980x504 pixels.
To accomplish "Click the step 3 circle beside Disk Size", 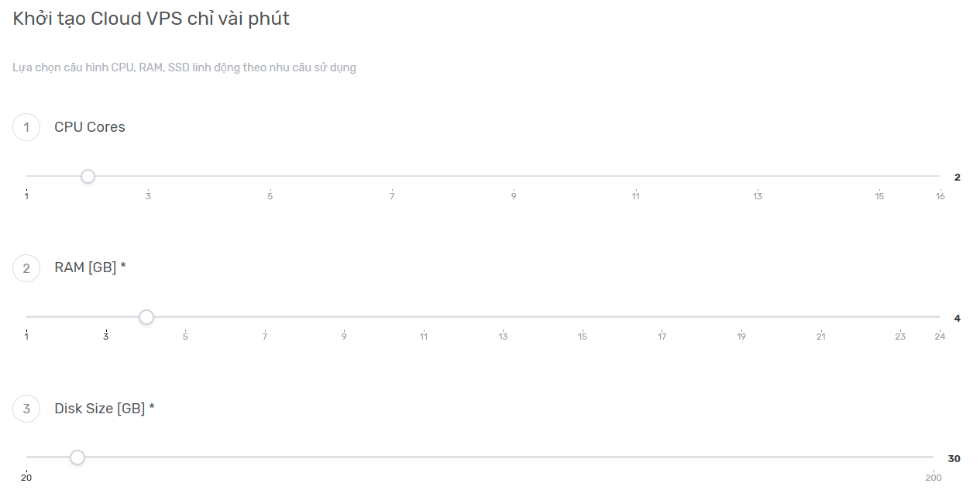I will click(26, 409).
